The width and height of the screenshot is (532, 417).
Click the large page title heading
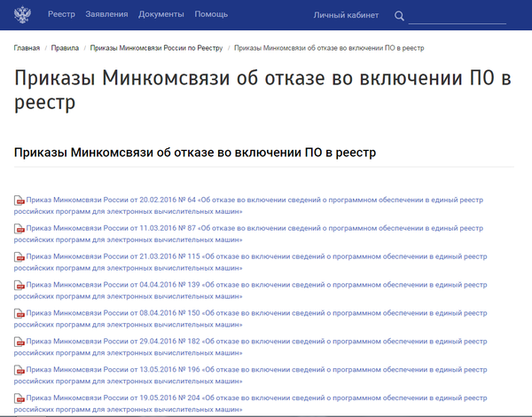(262, 90)
